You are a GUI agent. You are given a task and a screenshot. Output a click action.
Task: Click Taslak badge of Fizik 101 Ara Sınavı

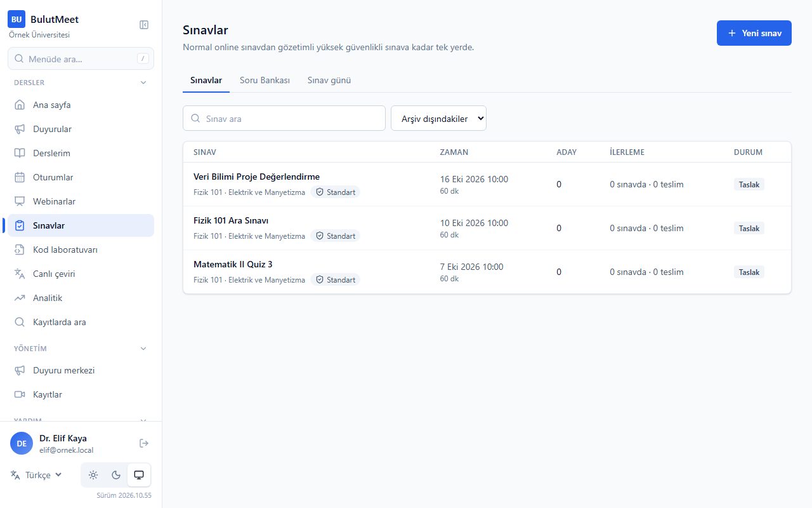tap(749, 228)
